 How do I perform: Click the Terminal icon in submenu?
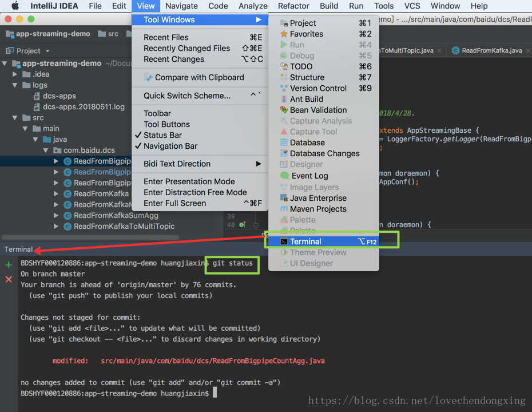point(284,241)
